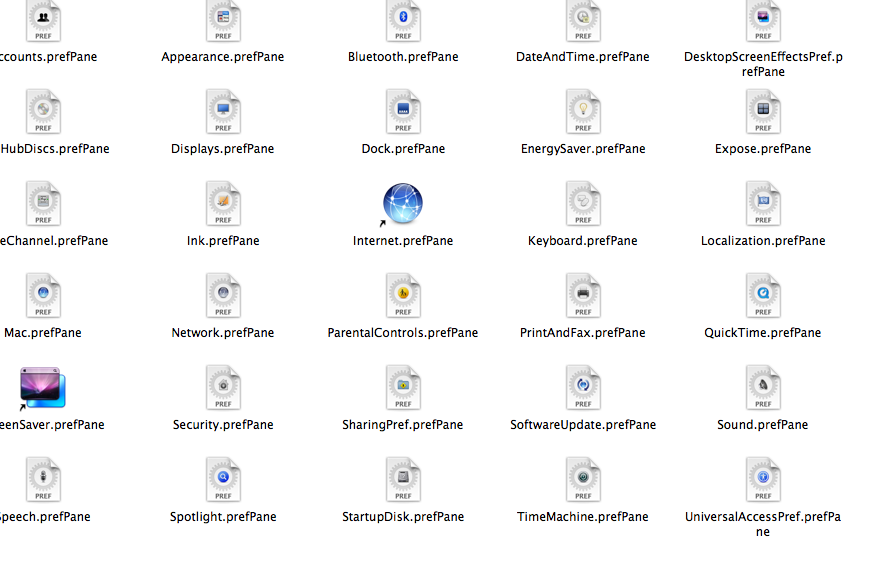
Task: Select the eChannel.prefPane icon
Action: [43, 203]
